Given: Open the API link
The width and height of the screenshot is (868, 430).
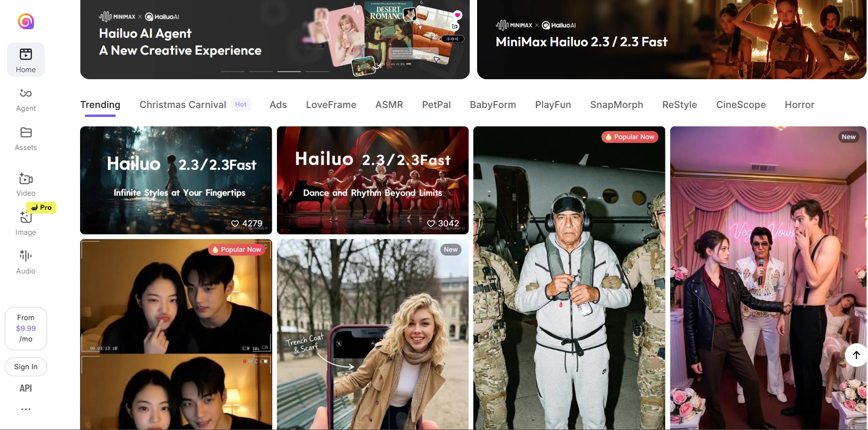Looking at the screenshot, I should coord(26,389).
